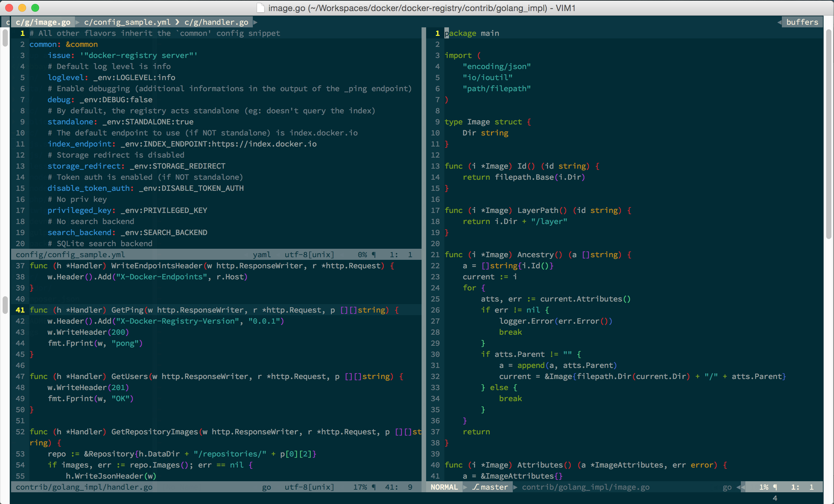The image size is (834, 504).
Task: Focus the contrib/golang_impl/handler.go status bar
Action: 84,487
